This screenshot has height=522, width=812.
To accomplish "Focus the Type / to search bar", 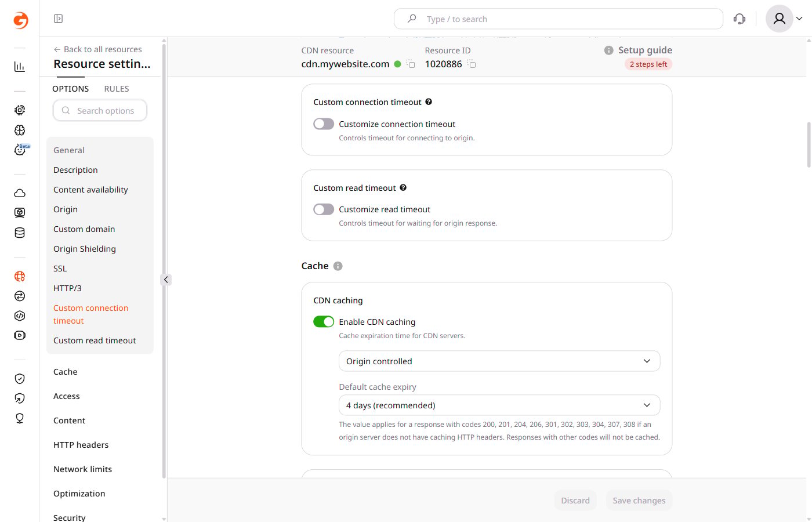I will point(559,19).
